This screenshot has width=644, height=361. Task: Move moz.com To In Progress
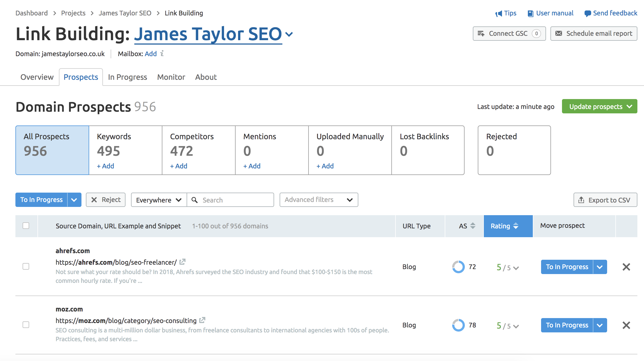pos(567,325)
